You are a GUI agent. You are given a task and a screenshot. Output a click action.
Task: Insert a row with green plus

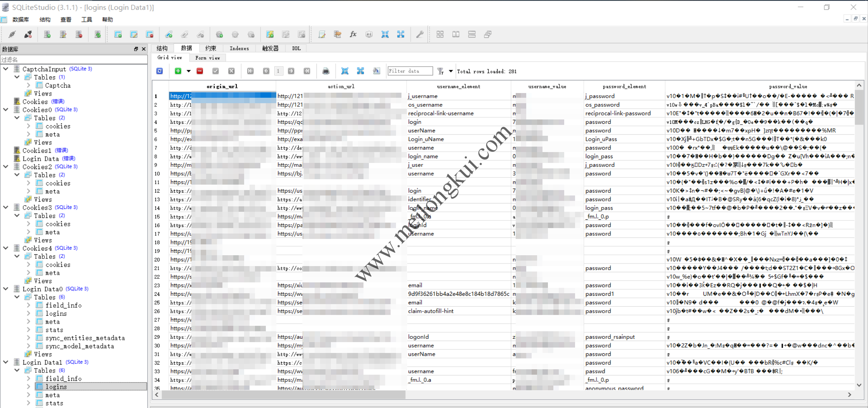click(x=178, y=71)
